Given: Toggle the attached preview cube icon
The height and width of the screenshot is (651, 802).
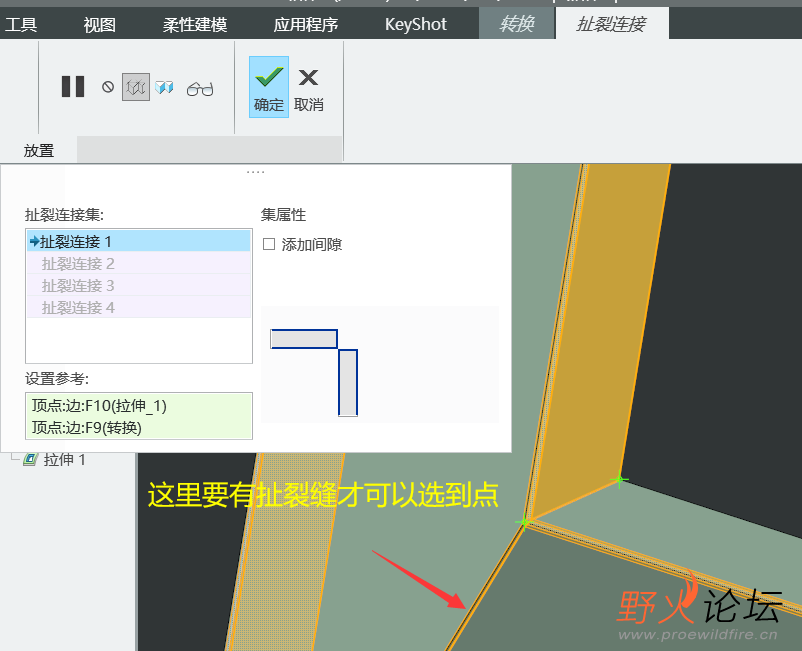Looking at the screenshot, I should pyautogui.click(x=164, y=87).
